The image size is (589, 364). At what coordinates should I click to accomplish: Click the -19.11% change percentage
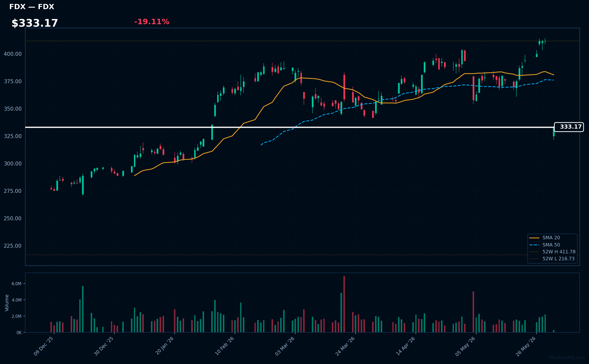(152, 22)
